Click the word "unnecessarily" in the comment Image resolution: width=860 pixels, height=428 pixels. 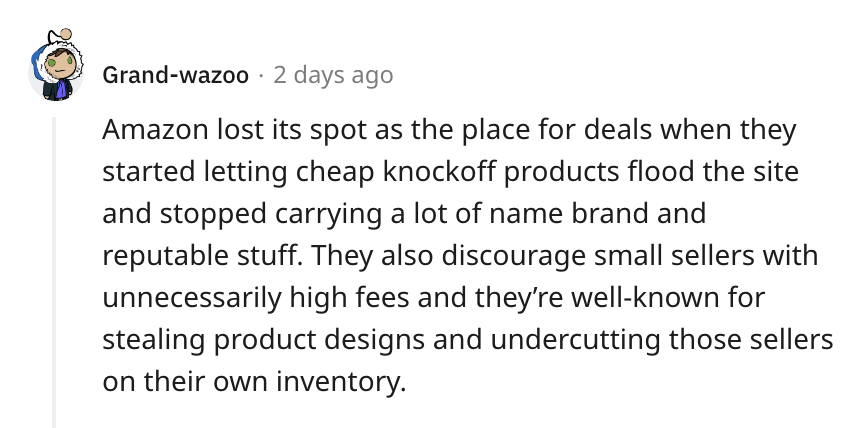[x=191, y=299]
